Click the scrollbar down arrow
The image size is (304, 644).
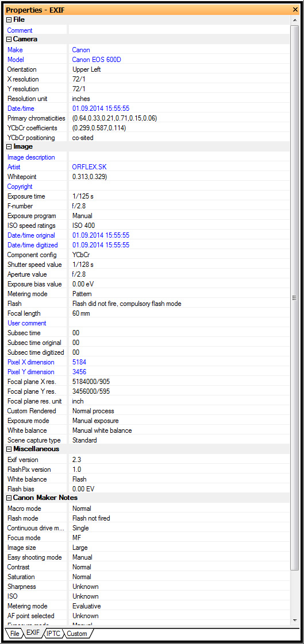(294, 620)
